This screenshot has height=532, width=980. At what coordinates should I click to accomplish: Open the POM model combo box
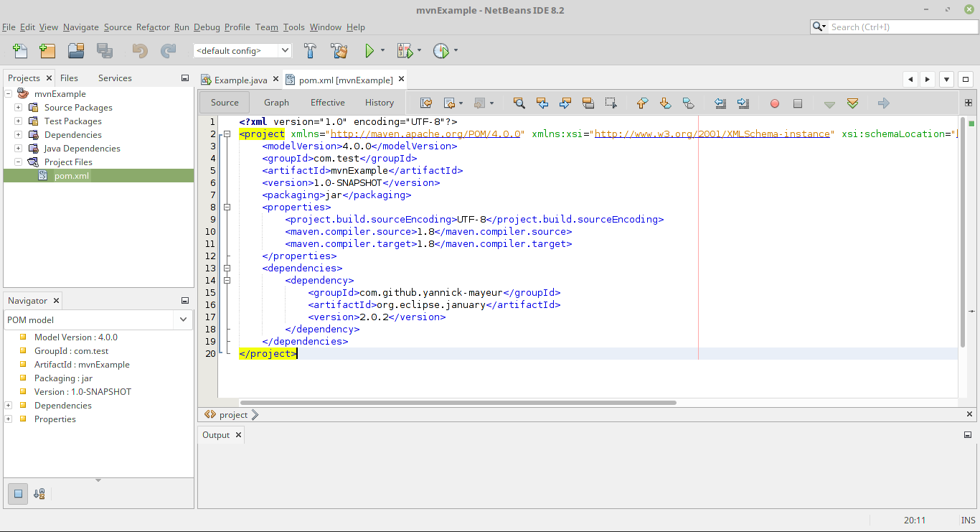(x=98, y=319)
